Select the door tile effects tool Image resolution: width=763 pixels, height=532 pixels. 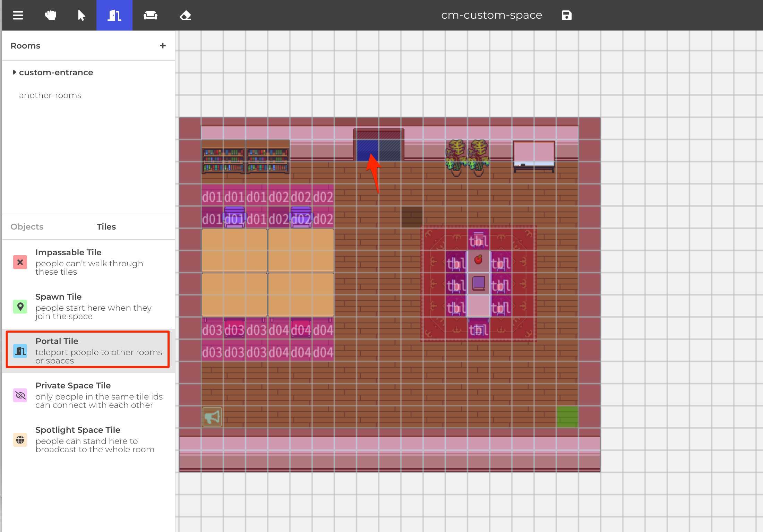(x=114, y=15)
